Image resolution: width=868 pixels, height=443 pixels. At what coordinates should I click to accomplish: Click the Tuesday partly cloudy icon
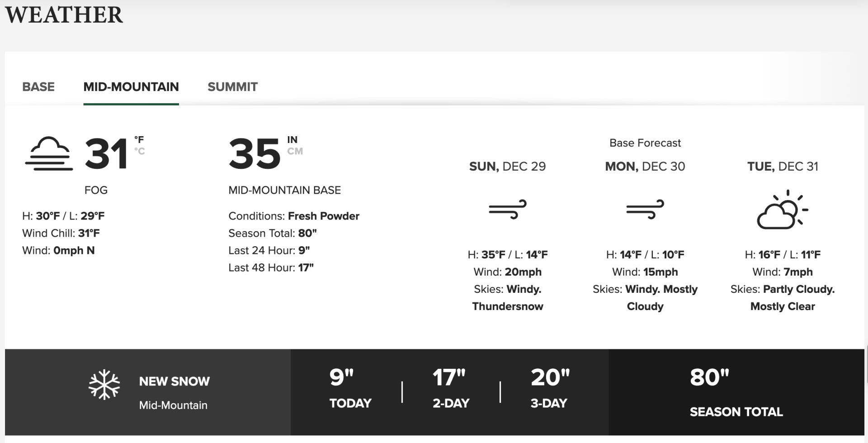coord(783,210)
